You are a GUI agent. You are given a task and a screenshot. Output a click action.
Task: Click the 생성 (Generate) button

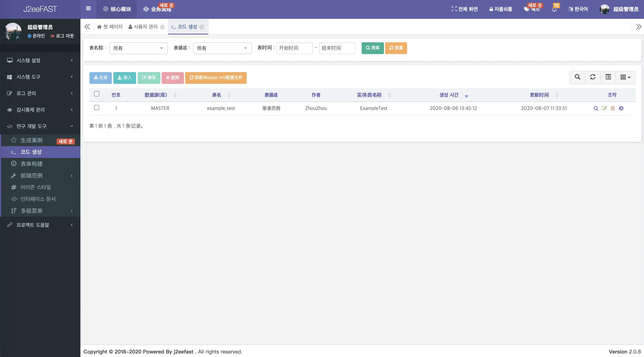(100, 78)
